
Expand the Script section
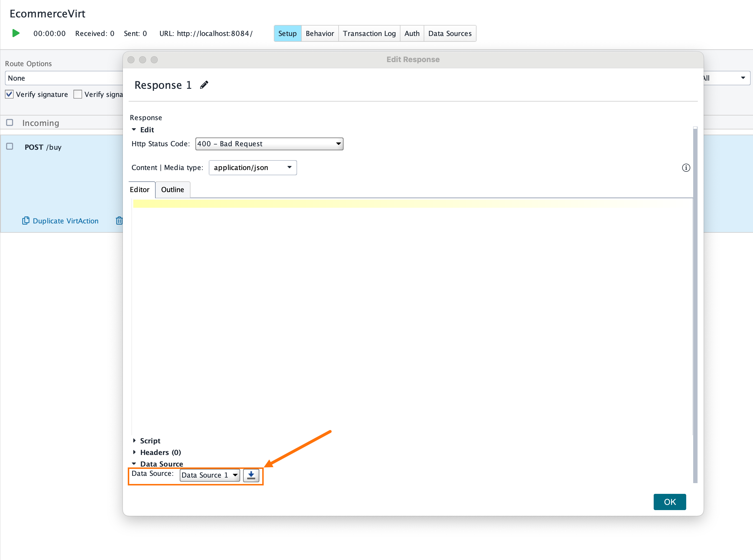click(134, 441)
